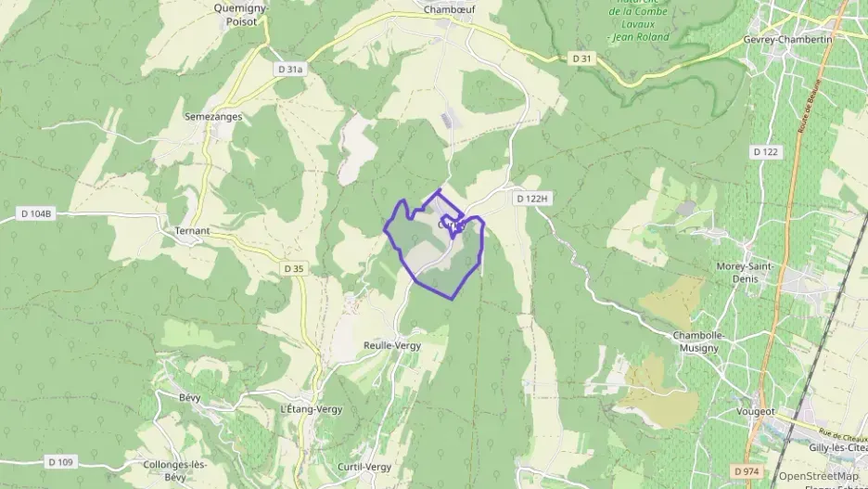Click the L'Étang-Vergy place label
The height and width of the screenshot is (489, 868).
(x=312, y=409)
